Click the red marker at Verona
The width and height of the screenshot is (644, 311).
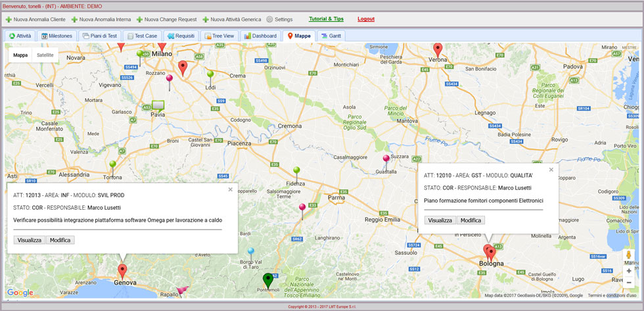(x=438, y=50)
